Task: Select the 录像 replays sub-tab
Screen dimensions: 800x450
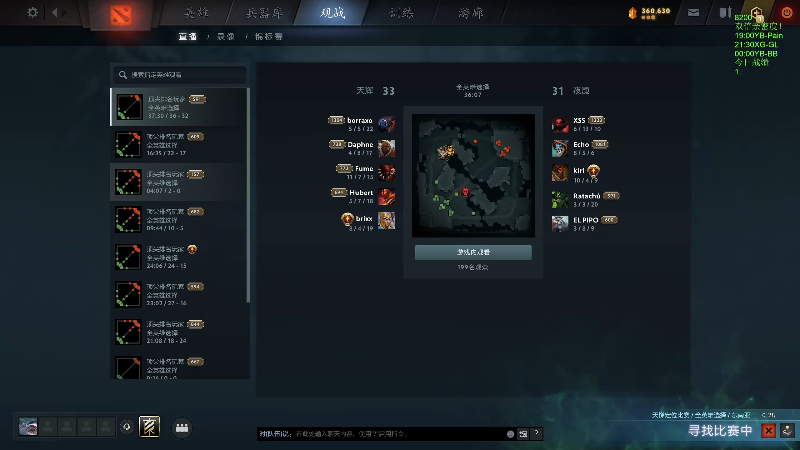Action: 226,37
